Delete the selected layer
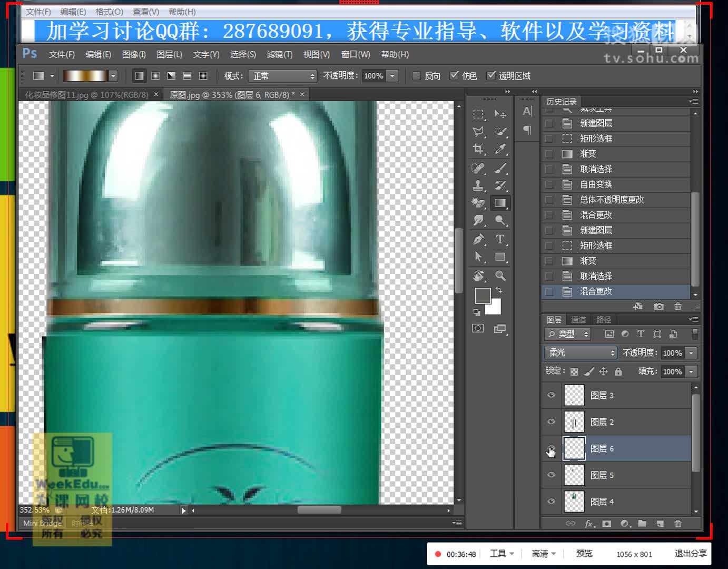Screen dimensions: 728x569 click(x=678, y=524)
